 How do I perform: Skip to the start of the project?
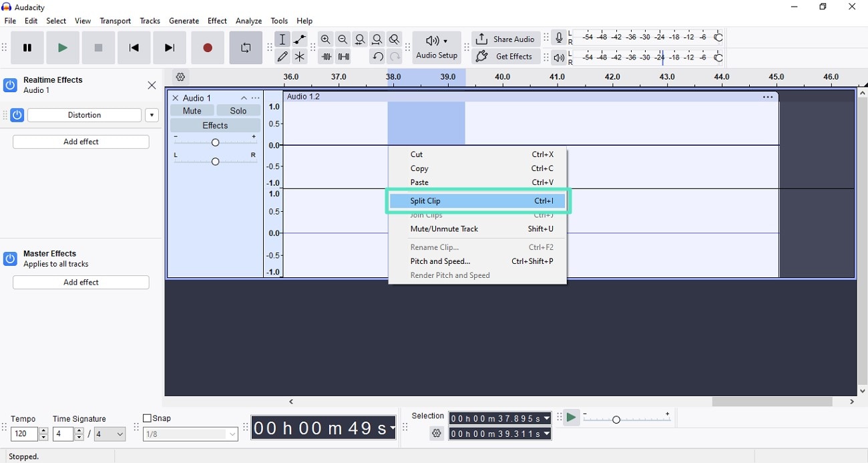[134, 47]
